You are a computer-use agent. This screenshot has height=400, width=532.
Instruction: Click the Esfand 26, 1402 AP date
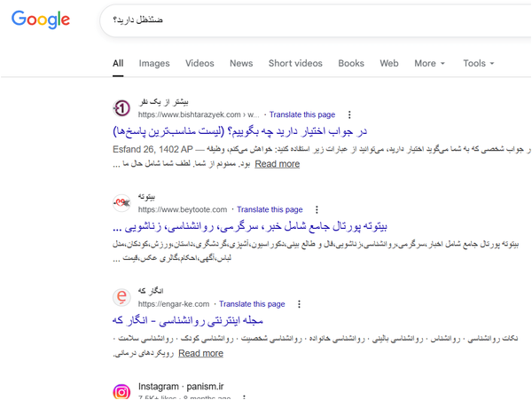153,149
